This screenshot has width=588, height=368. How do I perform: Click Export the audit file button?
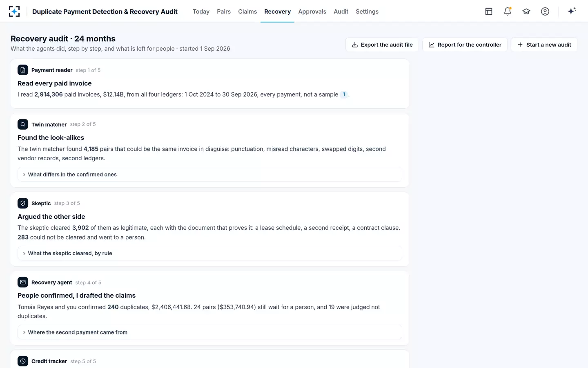(382, 45)
